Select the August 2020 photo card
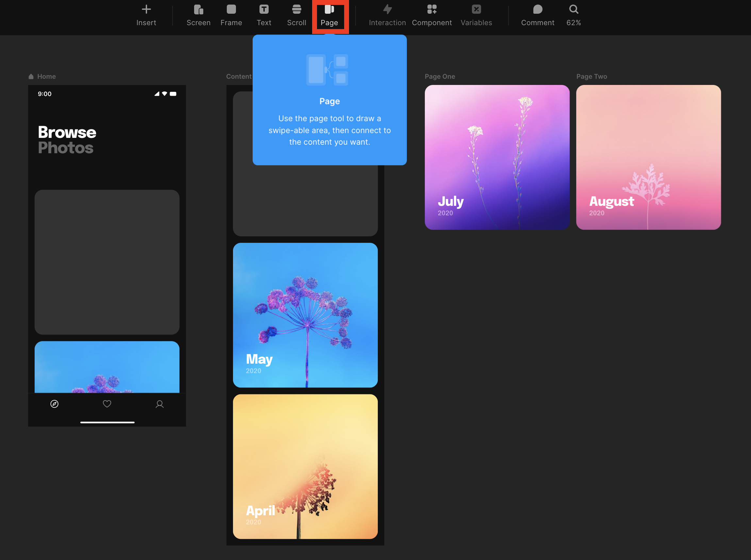Viewport: 751px width, 560px height. click(648, 157)
